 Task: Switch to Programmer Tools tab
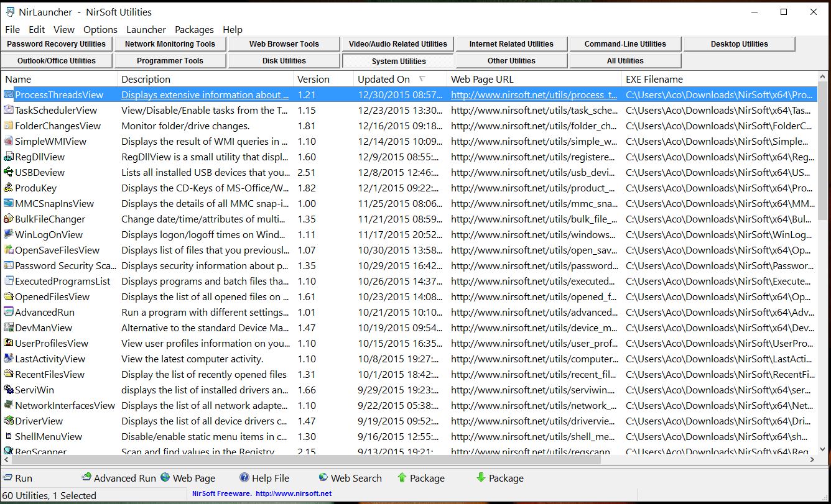pyautogui.click(x=170, y=61)
